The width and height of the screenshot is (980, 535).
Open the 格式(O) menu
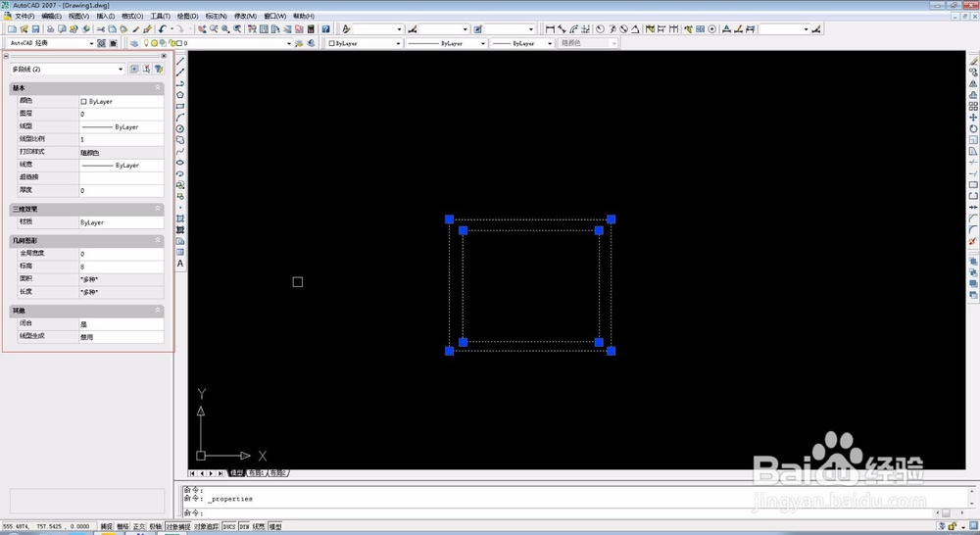(132, 16)
